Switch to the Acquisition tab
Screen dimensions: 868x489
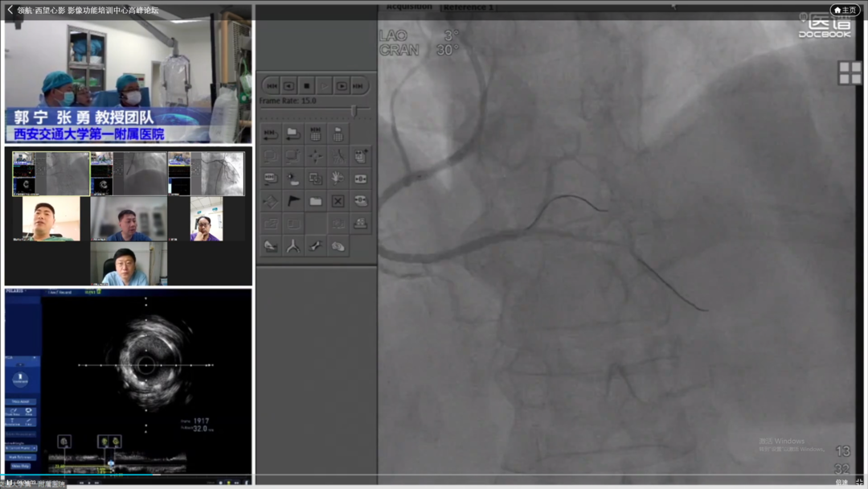408,7
